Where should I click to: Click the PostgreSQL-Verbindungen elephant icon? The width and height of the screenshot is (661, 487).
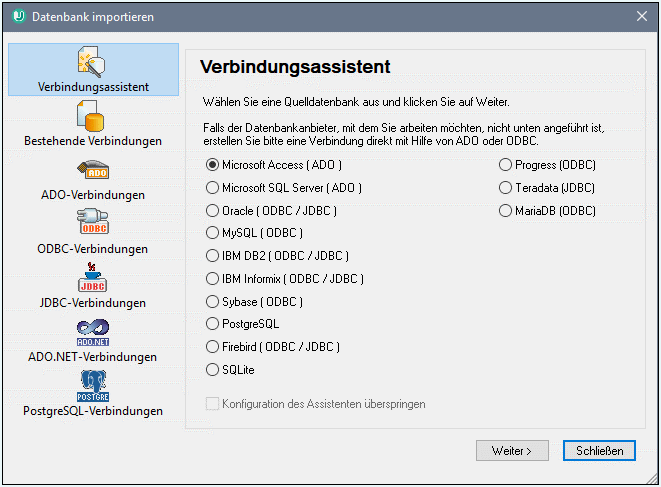[x=93, y=387]
